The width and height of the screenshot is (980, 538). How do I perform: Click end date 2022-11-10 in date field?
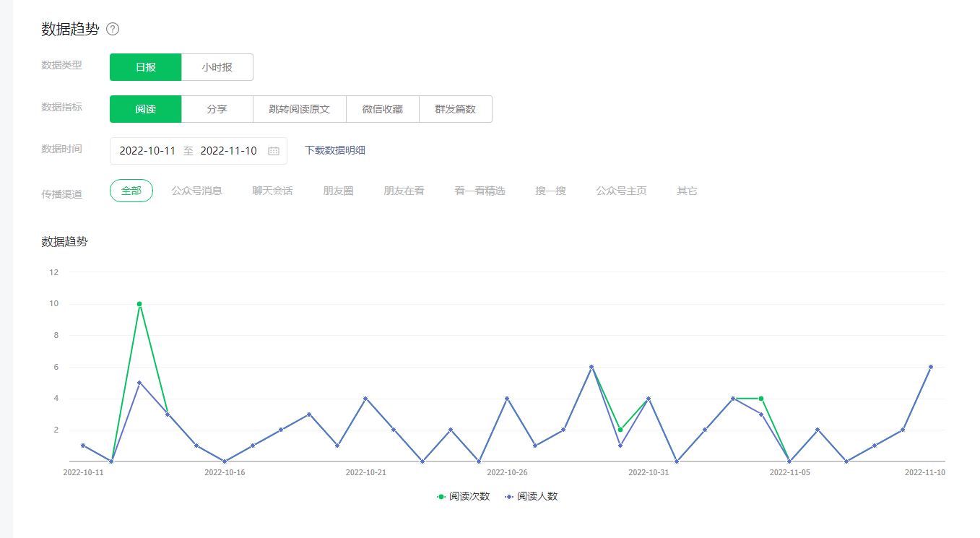click(x=228, y=151)
